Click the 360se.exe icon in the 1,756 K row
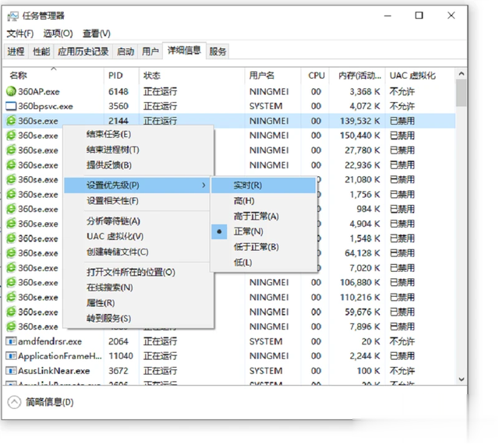Image resolution: width=499 pixels, height=448 pixels. (11, 194)
